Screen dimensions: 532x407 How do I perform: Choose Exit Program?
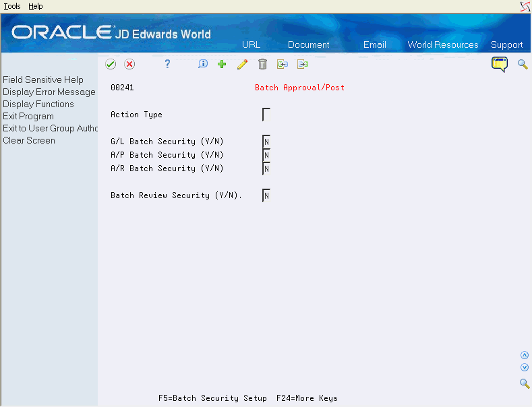[x=28, y=117]
